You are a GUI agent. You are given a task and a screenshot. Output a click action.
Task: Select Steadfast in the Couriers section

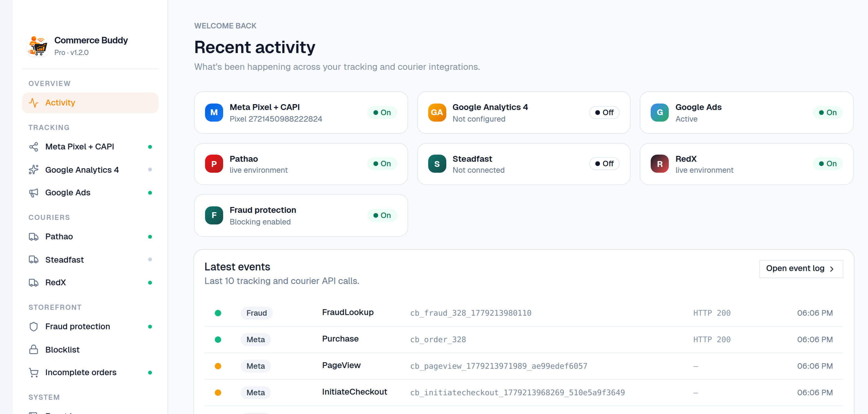click(90, 260)
